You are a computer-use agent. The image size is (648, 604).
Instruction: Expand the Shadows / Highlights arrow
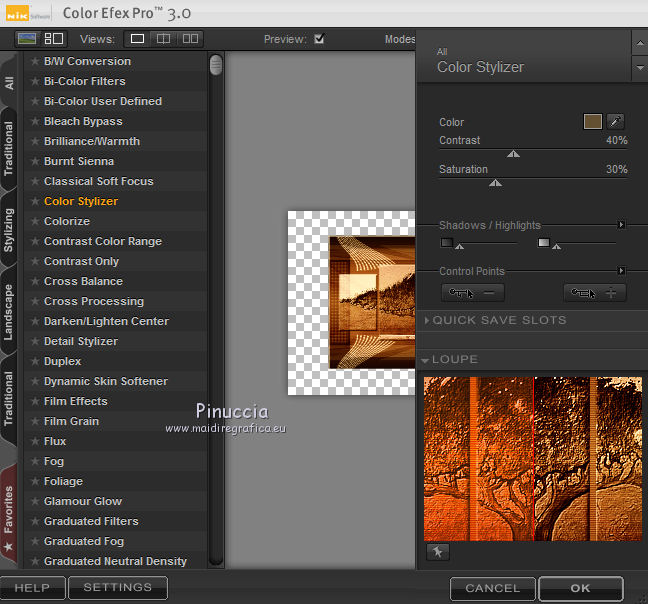621,225
